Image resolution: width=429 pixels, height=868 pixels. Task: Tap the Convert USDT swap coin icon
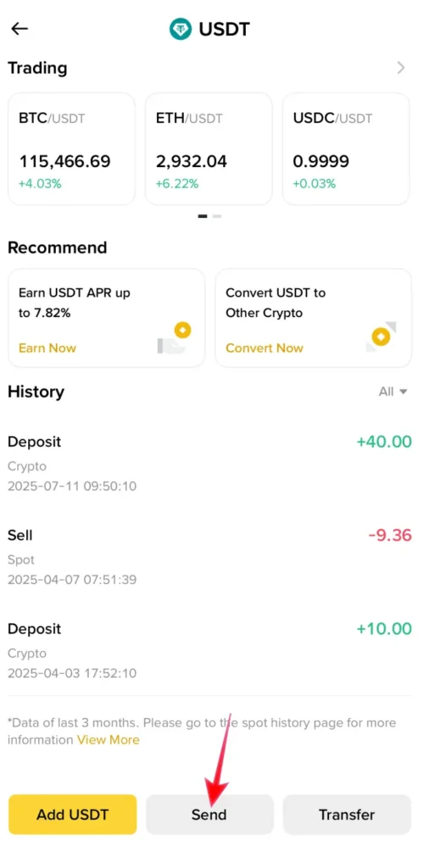click(381, 337)
